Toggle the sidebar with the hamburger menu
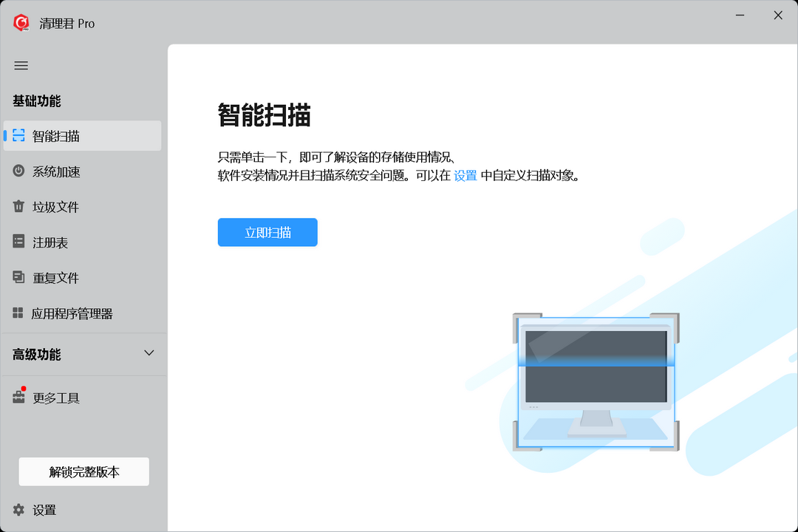The image size is (798, 532). (21, 66)
